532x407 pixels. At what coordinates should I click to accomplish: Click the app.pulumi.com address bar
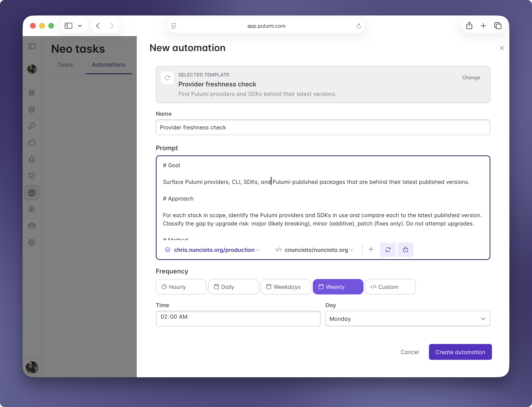tap(266, 26)
